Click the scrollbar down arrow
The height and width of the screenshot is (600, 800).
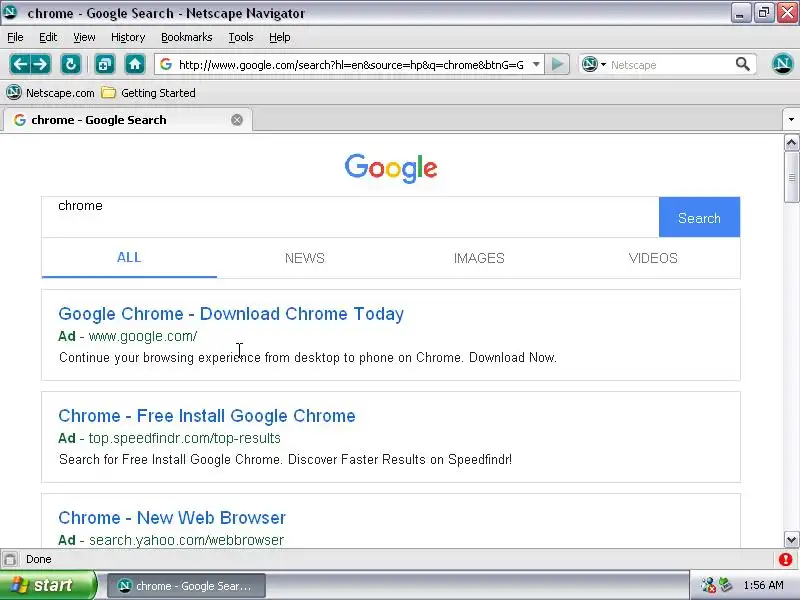coord(791,539)
